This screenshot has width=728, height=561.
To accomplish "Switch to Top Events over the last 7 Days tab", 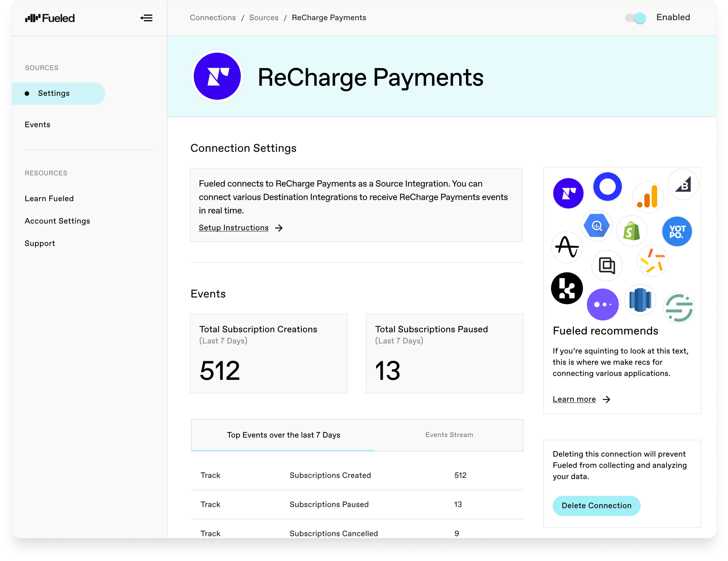I will tap(283, 435).
